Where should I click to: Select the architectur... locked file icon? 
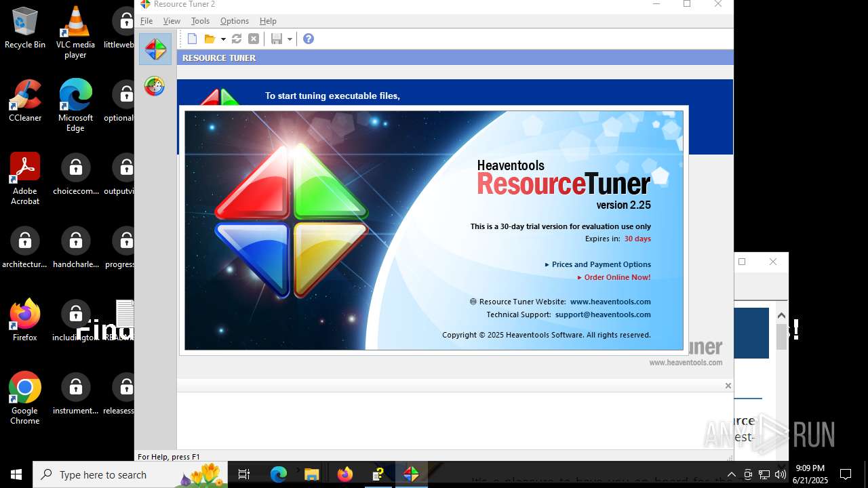pyautogui.click(x=25, y=247)
